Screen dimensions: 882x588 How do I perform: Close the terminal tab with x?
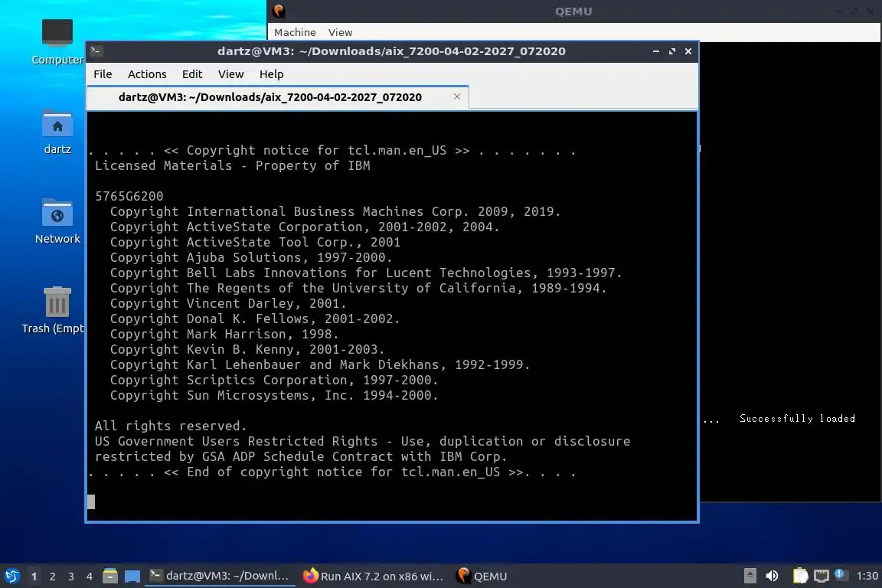pyautogui.click(x=457, y=96)
